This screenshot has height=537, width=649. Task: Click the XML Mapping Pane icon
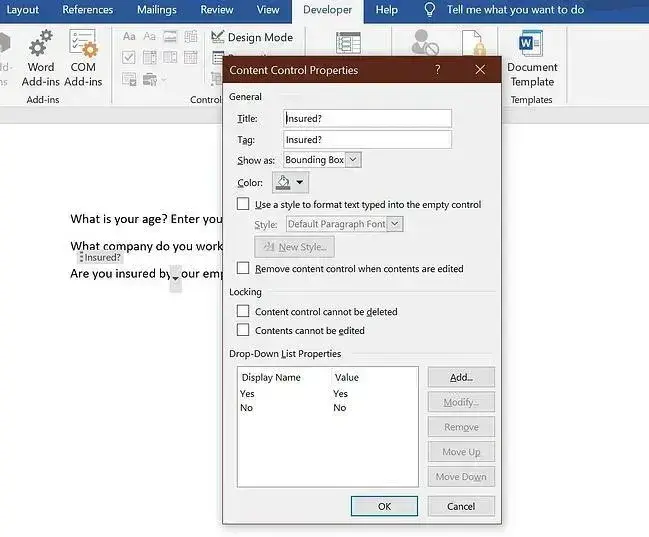point(348,45)
